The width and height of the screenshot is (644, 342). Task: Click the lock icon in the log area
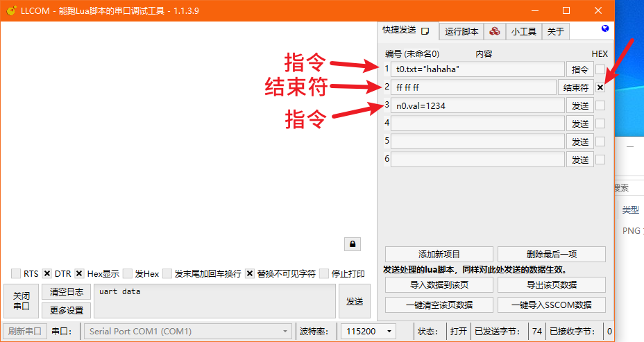pyautogui.click(x=353, y=244)
